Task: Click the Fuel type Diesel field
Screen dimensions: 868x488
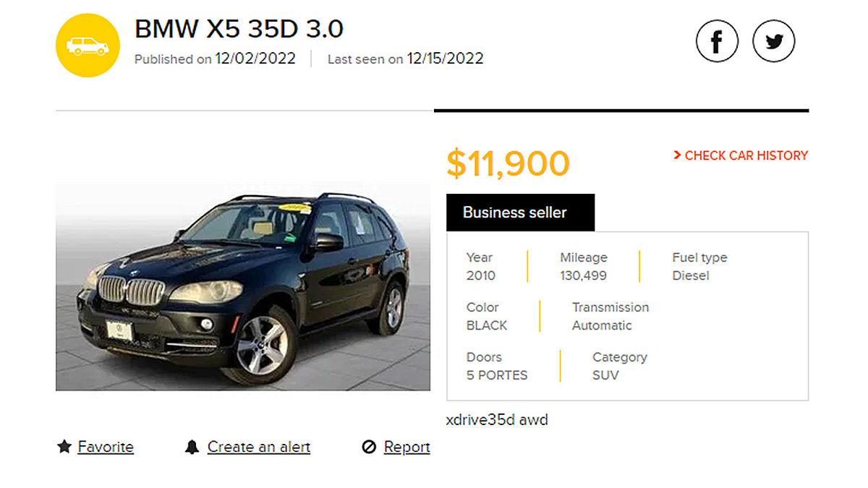Action: pyautogui.click(x=699, y=266)
